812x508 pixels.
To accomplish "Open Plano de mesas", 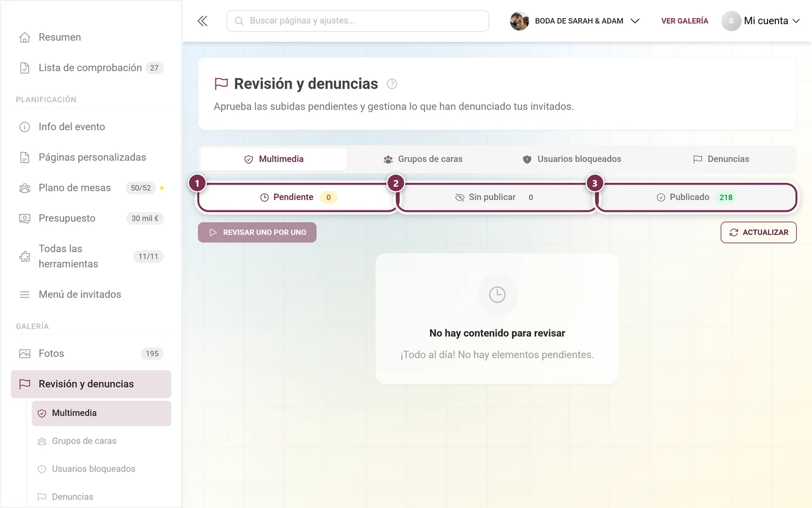I will (91, 188).
